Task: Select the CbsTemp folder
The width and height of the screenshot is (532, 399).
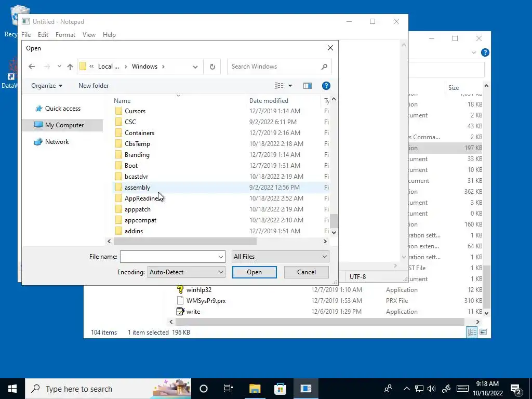Action: tap(137, 144)
